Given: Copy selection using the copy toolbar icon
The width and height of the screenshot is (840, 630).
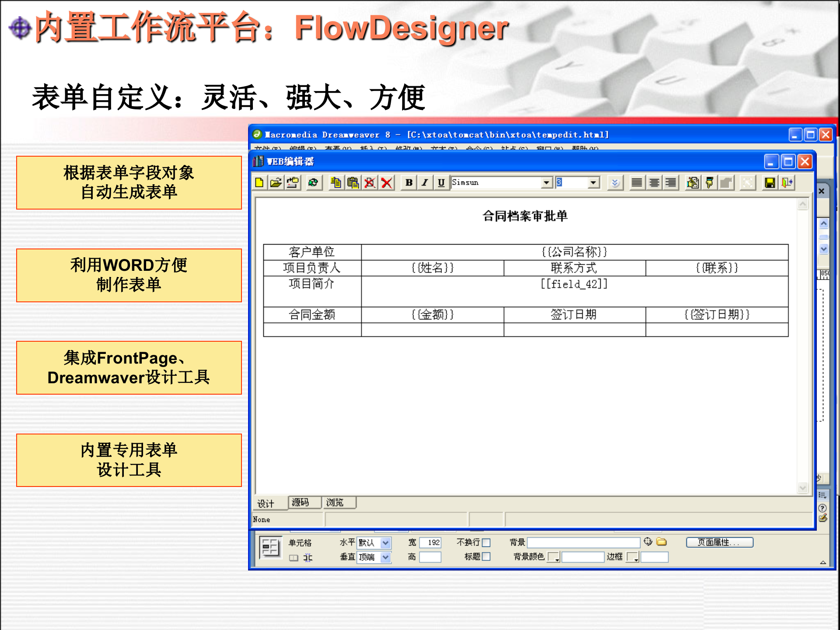Looking at the screenshot, I should pyautogui.click(x=336, y=183).
